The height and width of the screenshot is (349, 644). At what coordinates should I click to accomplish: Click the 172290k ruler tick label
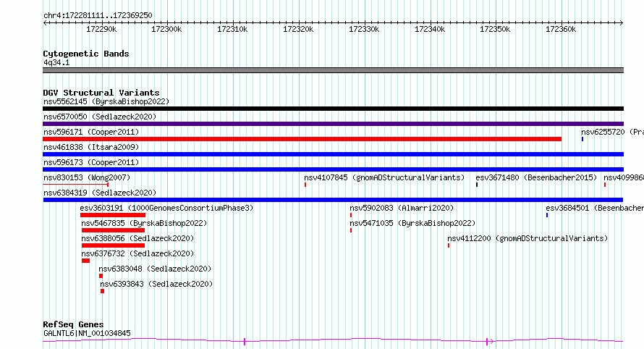click(101, 30)
